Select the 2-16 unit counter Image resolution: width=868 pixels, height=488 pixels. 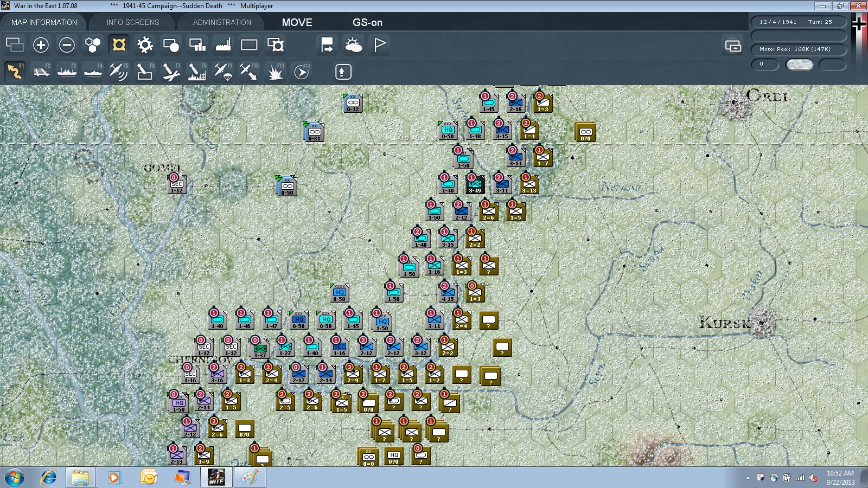[x=515, y=103]
